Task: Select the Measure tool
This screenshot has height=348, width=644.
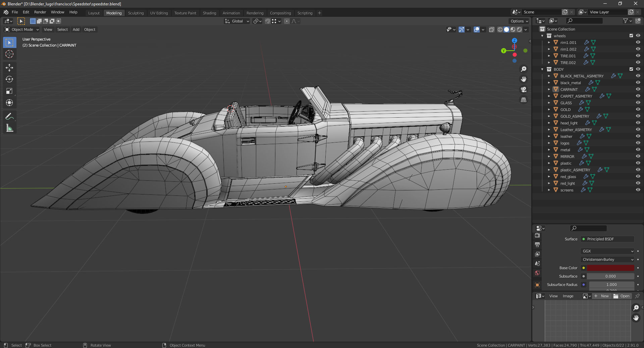Action: 9,128
